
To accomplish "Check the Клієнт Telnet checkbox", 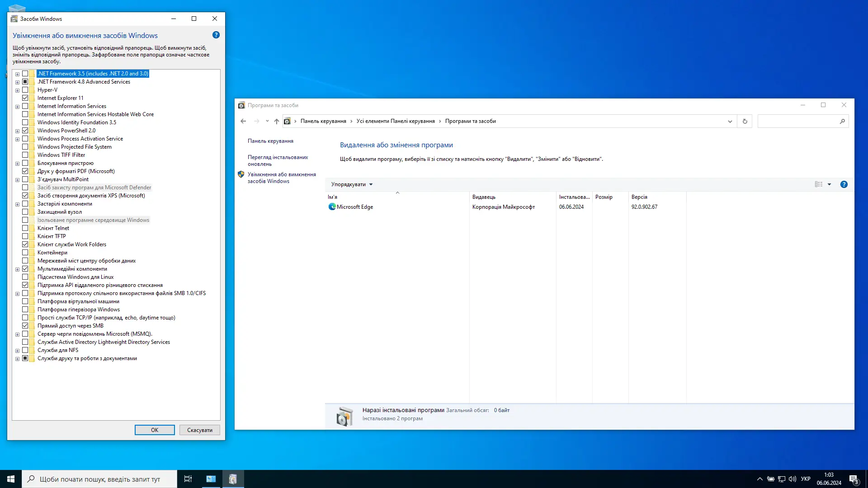I will 25,228.
